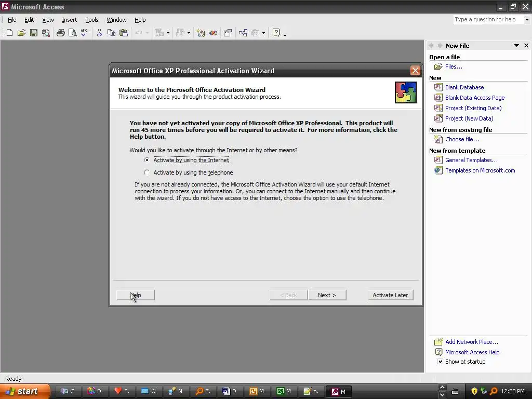Open the Analyze dropdown arrow
This screenshot has width=532, height=399.
[189, 33]
